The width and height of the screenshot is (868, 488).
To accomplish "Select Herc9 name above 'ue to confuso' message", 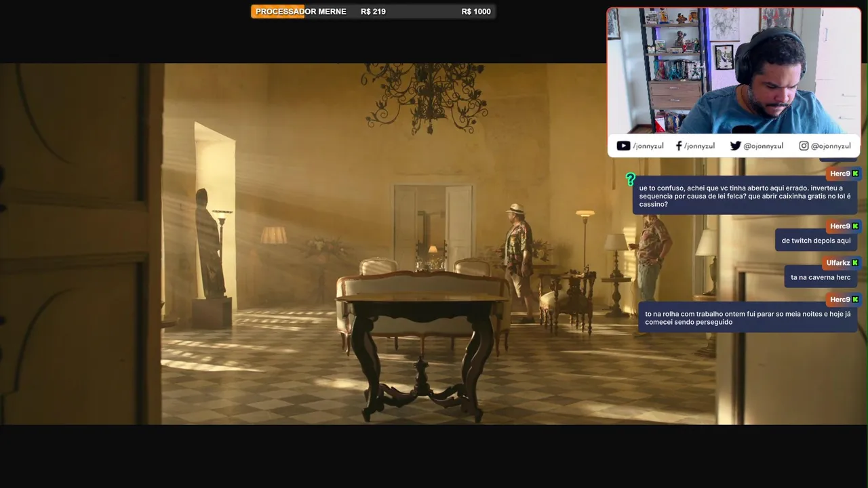I will 840,174.
